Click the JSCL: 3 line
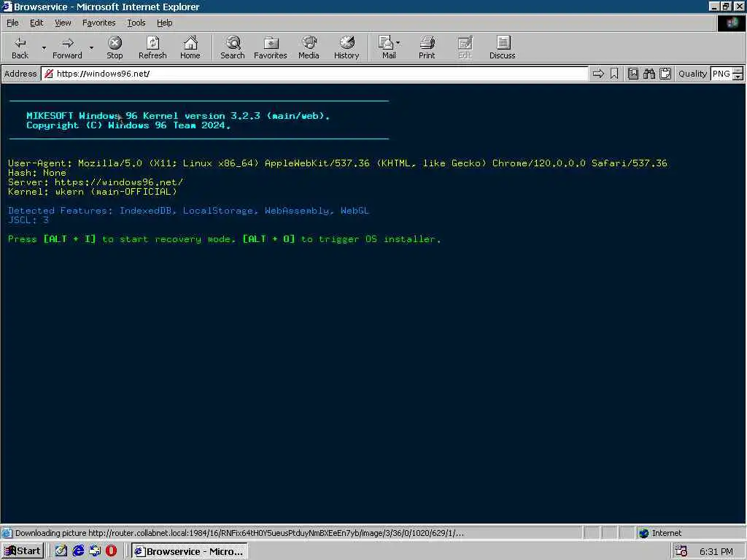The height and width of the screenshot is (560, 747). (x=28, y=220)
